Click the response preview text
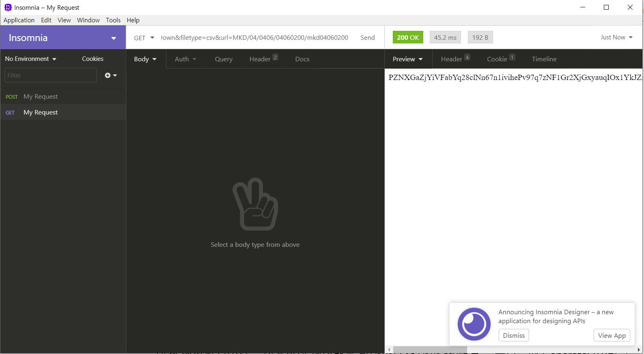This screenshot has height=354, width=644. (515, 78)
